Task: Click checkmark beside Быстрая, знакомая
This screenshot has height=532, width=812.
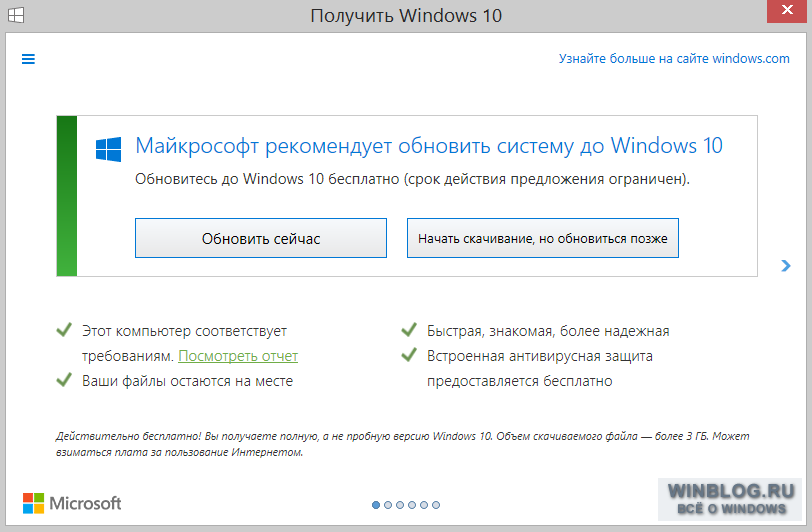Action: 409,329
